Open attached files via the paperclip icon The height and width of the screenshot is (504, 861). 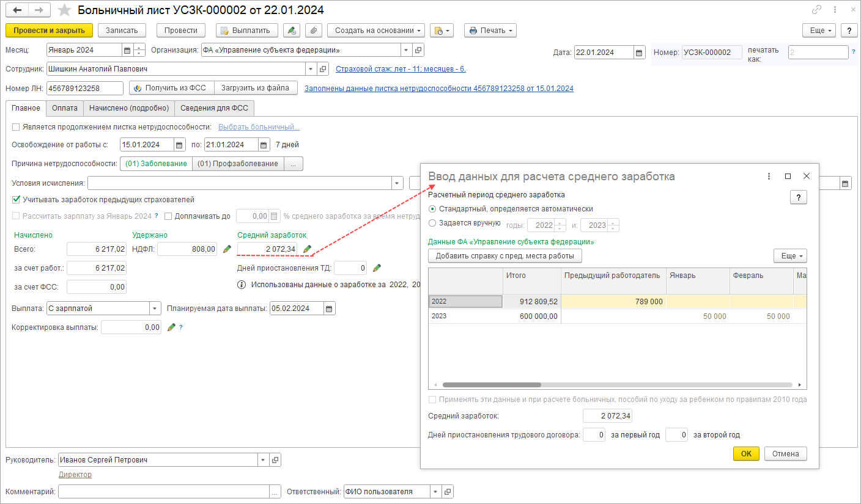314,31
